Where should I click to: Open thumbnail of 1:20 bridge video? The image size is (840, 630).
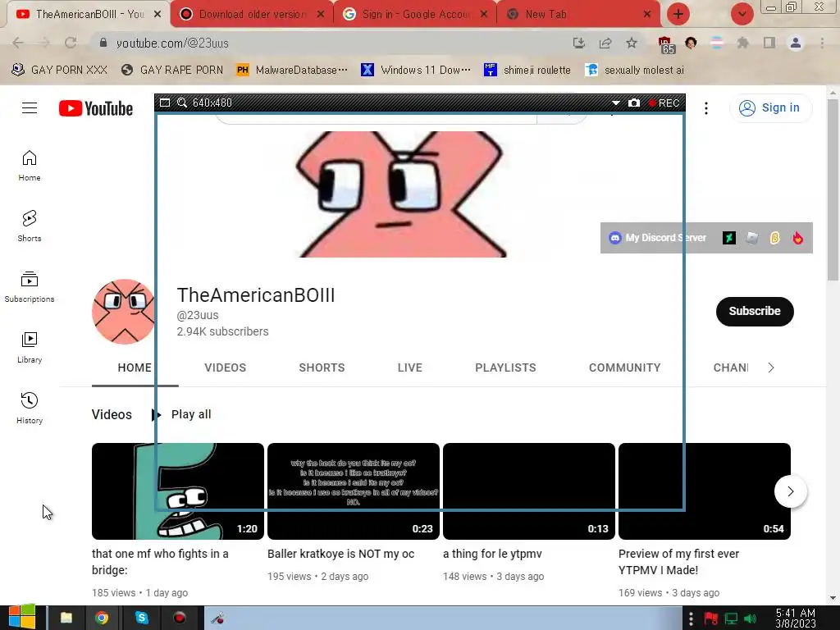(178, 491)
